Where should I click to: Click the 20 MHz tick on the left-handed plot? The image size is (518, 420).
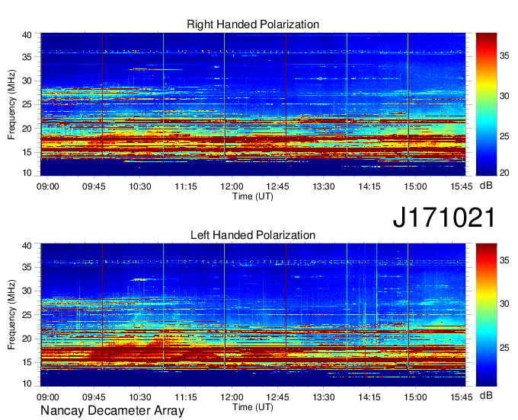click(27, 339)
